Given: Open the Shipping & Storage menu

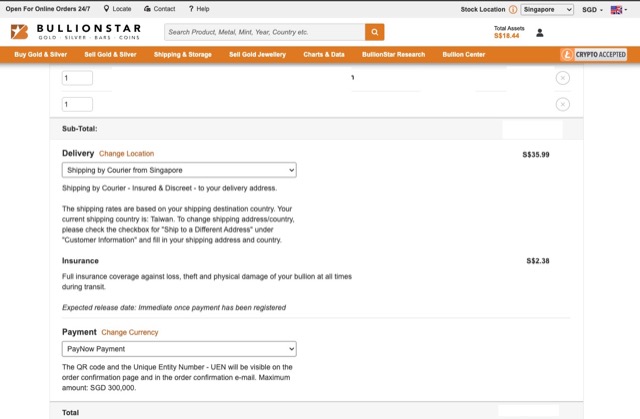Looking at the screenshot, I should coord(182,54).
